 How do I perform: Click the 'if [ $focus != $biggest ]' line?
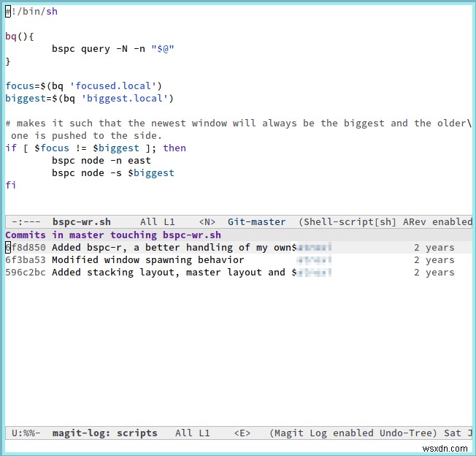[96, 148]
